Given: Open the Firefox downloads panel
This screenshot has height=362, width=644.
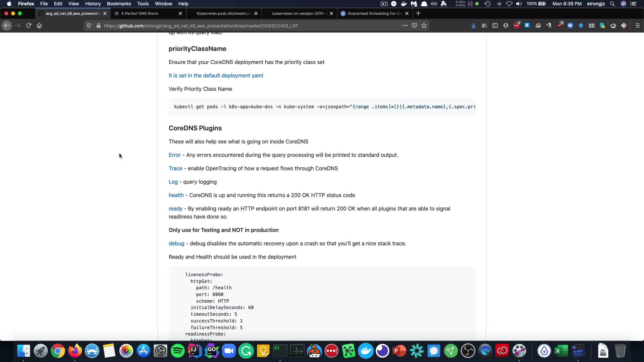Looking at the screenshot, I should point(473,25).
